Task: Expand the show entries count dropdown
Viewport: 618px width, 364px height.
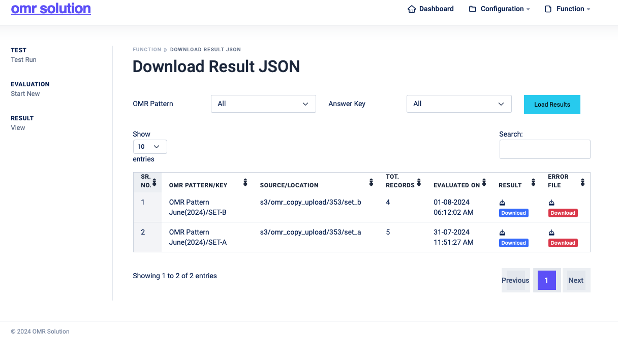Action: coord(150,147)
